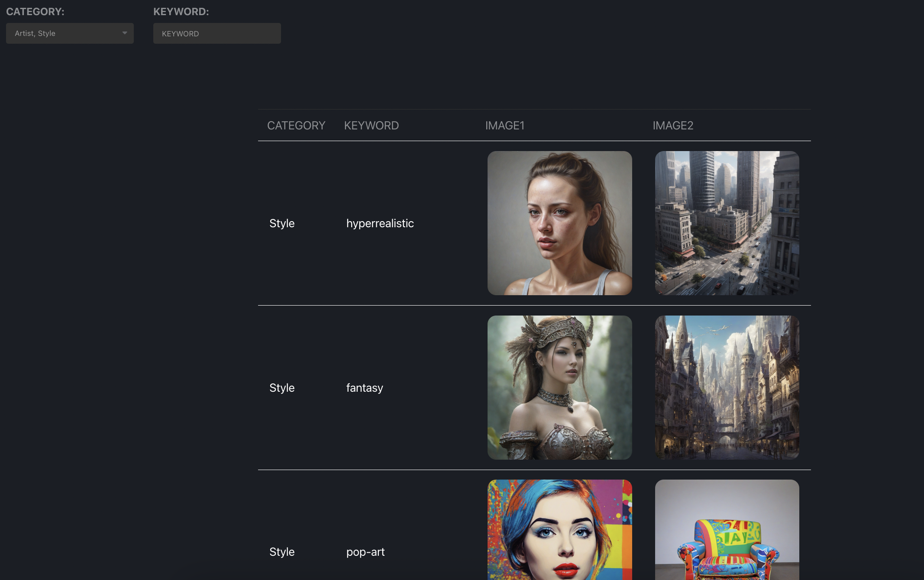View the fantasy warrior woman image

click(559, 387)
